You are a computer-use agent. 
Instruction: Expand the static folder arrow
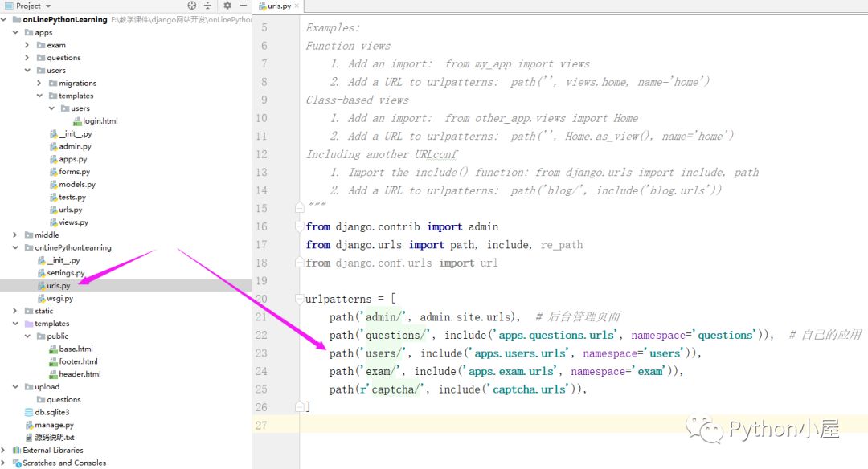click(15, 311)
